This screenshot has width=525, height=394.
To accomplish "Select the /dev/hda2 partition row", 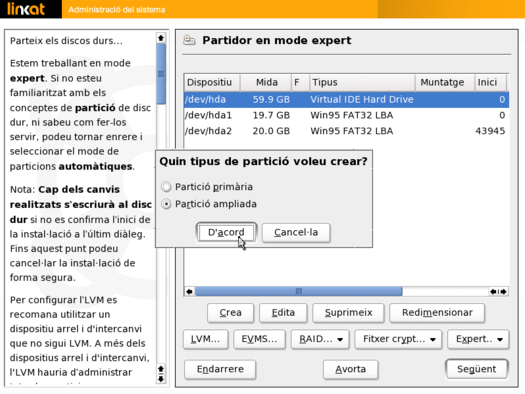I will pyautogui.click(x=346, y=131).
